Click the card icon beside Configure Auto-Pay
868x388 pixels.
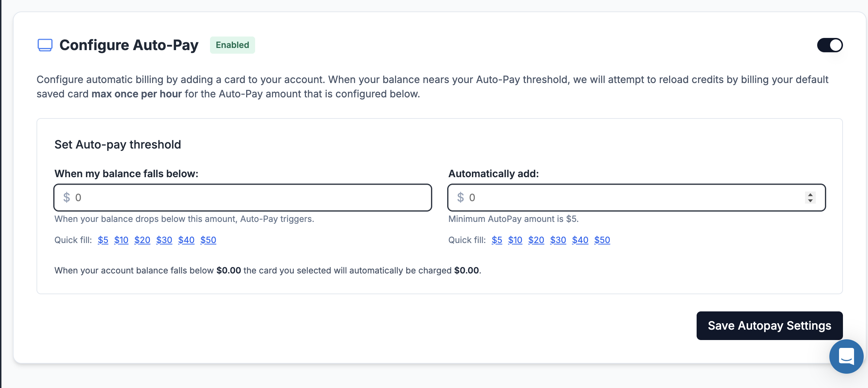click(45, 45)
